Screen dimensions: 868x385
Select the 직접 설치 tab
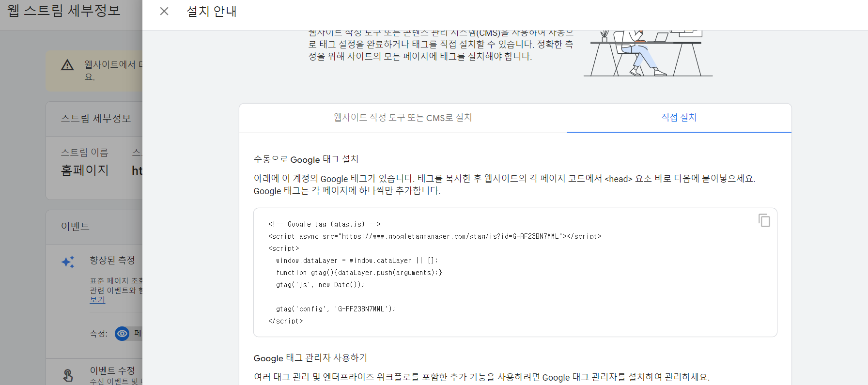click(679, 118)
